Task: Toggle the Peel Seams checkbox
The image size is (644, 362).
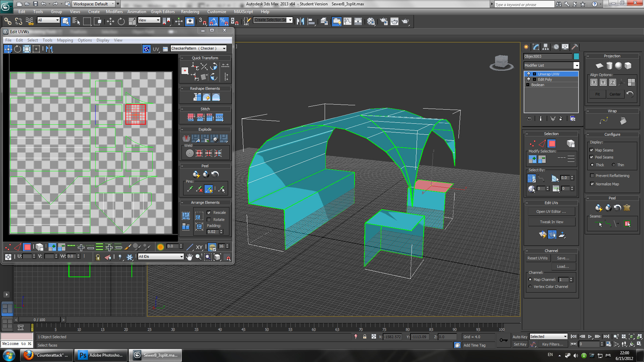Action: point(592,157)
